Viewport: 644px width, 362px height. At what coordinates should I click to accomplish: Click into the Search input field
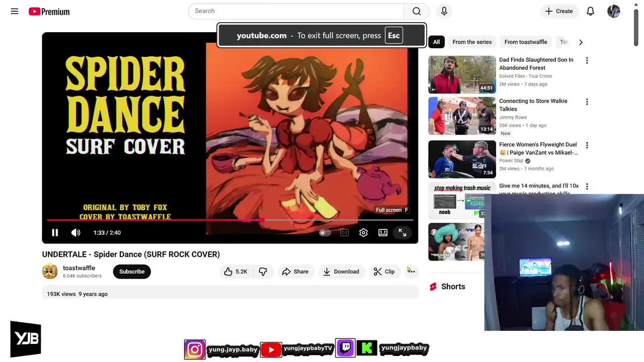pyautogui.click(x=296, y=11)
